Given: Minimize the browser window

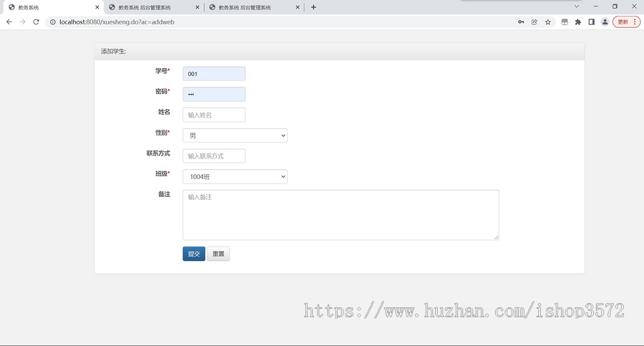Looking at the screenshot, I should click(595, 6).
